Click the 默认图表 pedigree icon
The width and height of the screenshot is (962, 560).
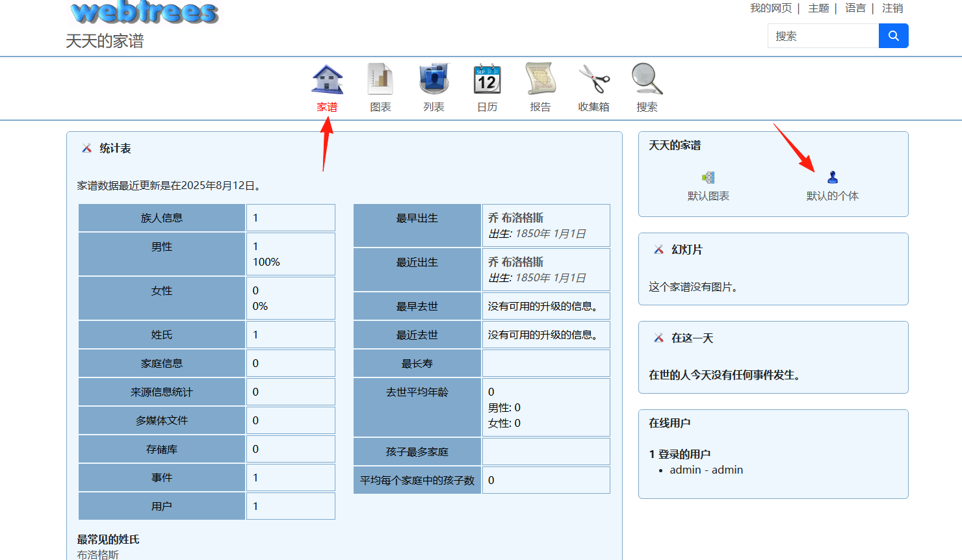tap(708, 177)
